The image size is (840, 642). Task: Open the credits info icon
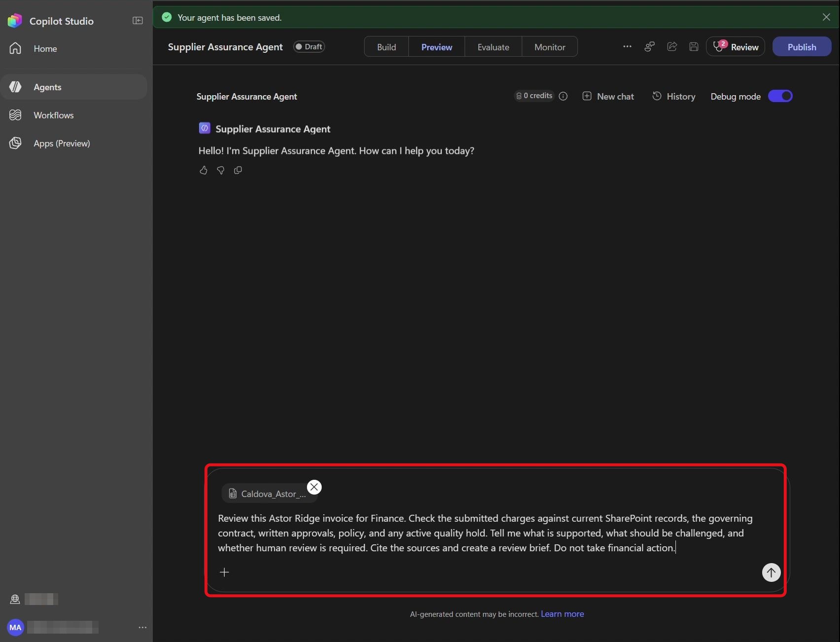[563, 96]
